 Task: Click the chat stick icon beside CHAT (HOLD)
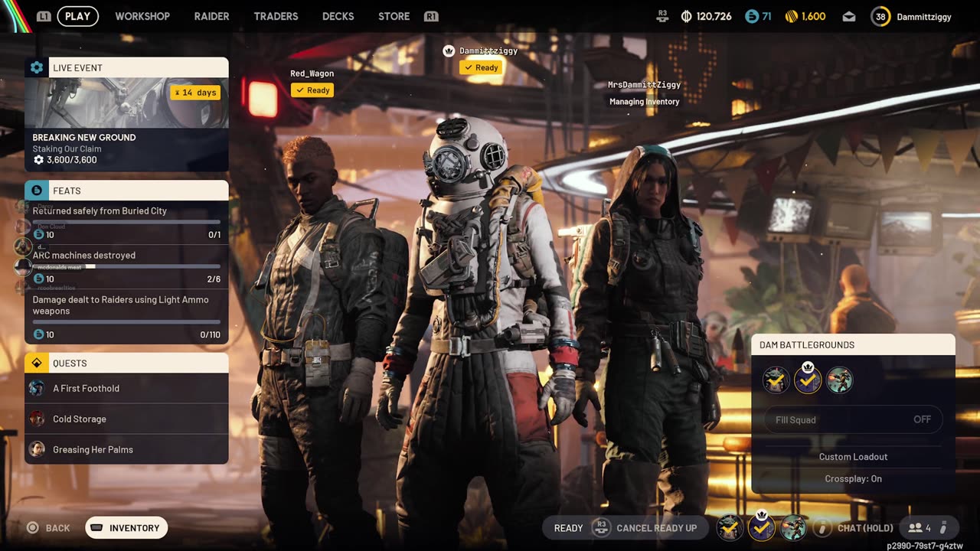pyautogui.click(x=822, y=528)
